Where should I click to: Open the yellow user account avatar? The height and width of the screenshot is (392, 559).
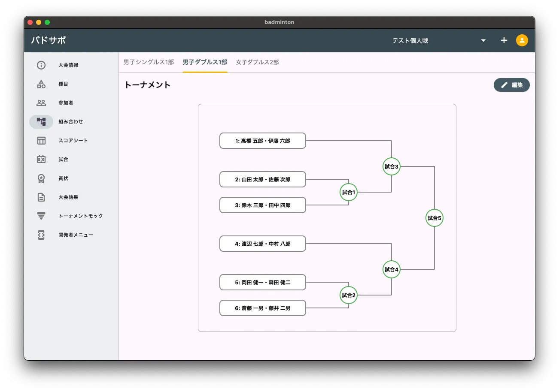point(522,40)
